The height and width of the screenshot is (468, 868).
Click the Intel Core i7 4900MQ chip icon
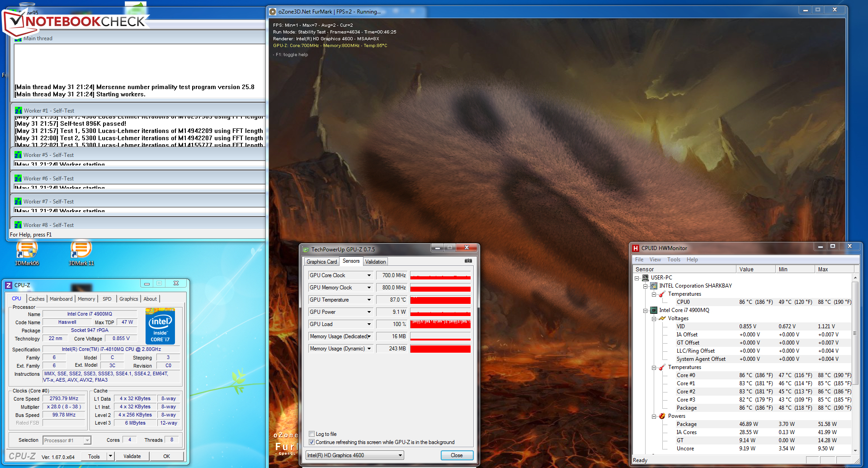654,310
